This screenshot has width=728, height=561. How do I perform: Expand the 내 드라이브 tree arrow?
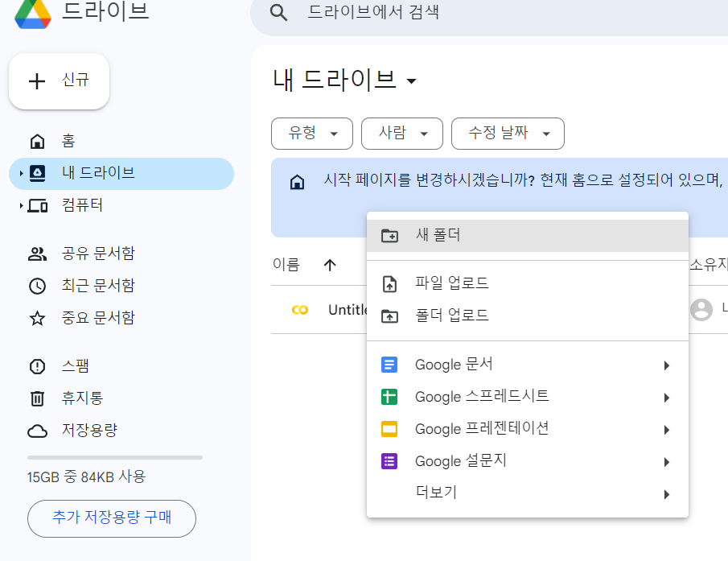pos(21,173)
